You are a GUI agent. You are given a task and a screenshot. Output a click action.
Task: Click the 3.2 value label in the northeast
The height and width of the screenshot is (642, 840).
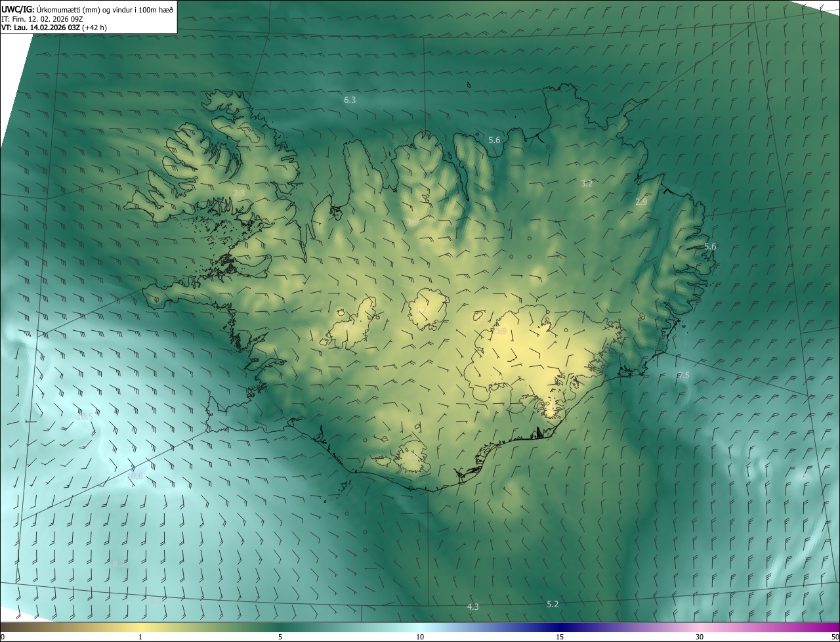coord(587,184)
